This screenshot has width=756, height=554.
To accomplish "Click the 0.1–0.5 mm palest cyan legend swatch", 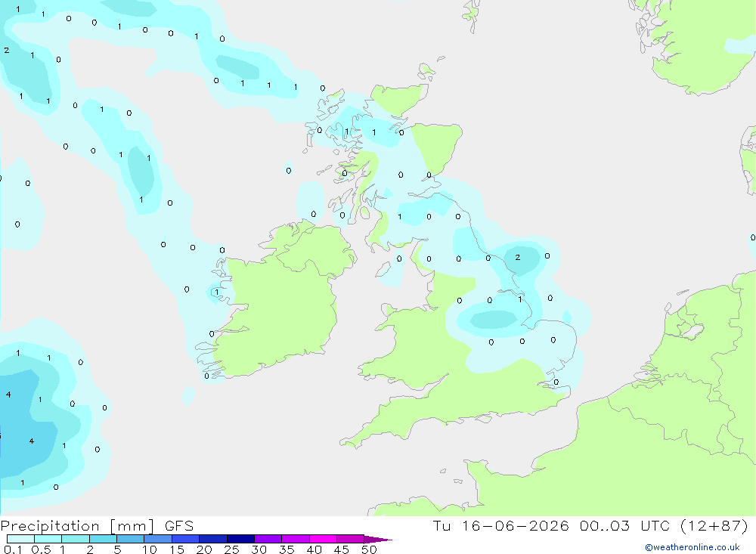I will [x=20, y=539].
